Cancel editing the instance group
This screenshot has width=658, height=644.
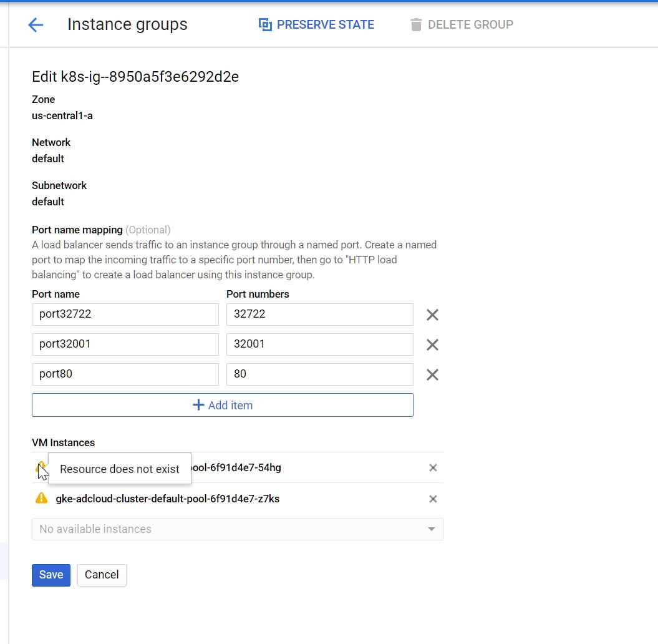pos(102,575)
